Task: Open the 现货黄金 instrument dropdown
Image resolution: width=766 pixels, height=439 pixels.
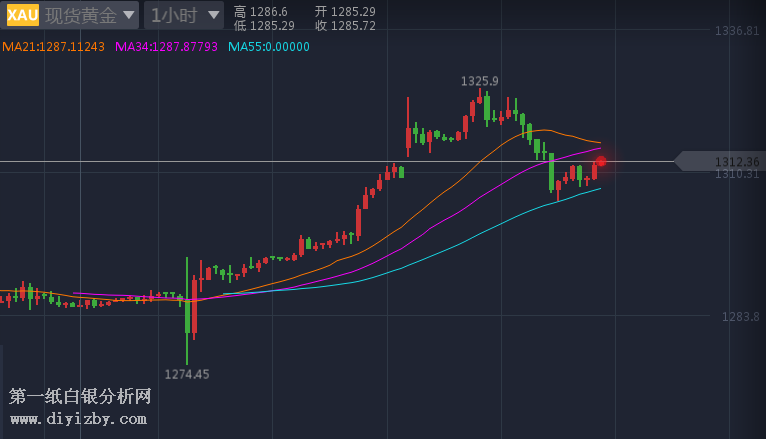Action: (90, 15)
